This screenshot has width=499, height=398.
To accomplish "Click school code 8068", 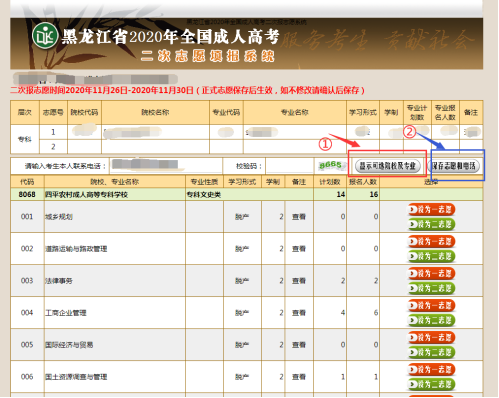I will coord(27,194).
